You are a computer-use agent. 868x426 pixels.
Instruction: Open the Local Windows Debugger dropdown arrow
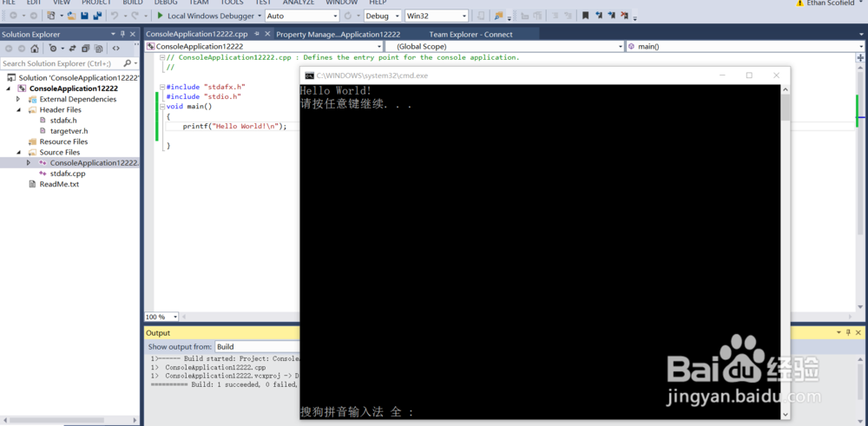[260, 16]
